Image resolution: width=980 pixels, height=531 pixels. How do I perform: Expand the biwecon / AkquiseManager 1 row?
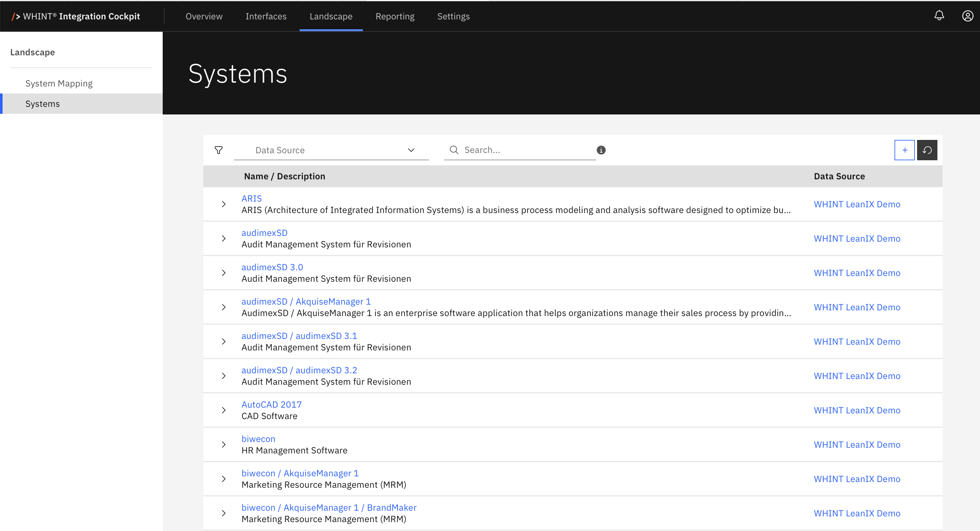[x=224, y=479]
